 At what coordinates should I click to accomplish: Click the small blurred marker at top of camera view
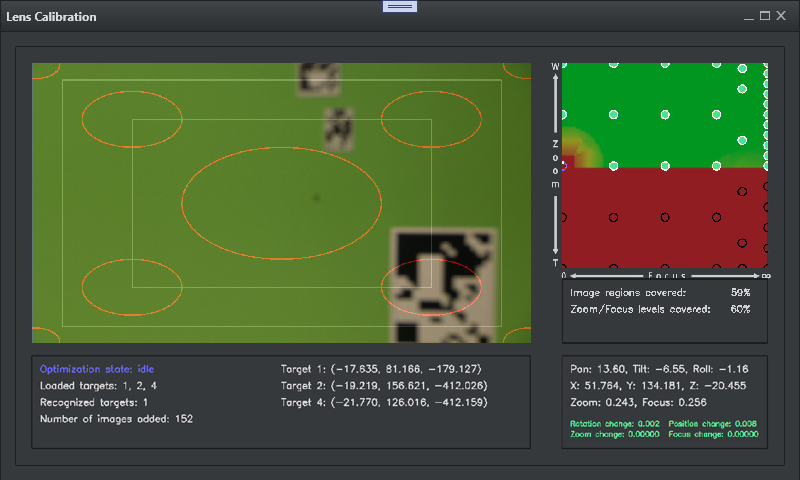[319, 78]
